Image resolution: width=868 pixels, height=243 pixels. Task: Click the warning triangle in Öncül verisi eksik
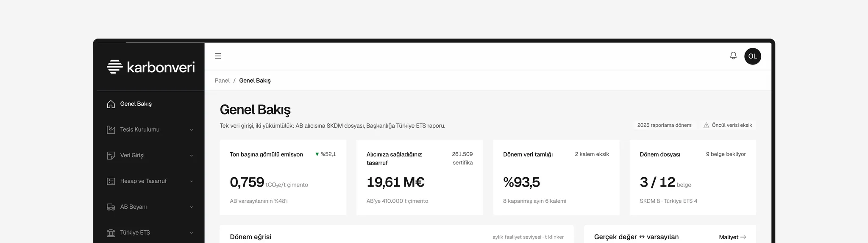pyautogui.click(x=706, y=126)
